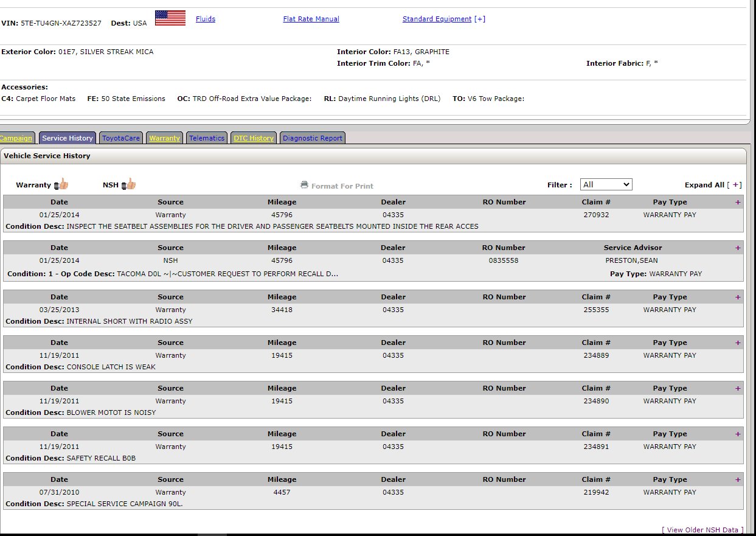Click View Older NSH Data link
Viewport: 756px width, 536px height.
coord(702,530)
